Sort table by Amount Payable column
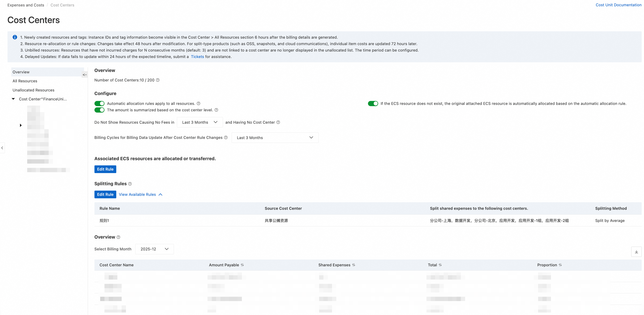The image size is (644, 315). click(242, 265)
